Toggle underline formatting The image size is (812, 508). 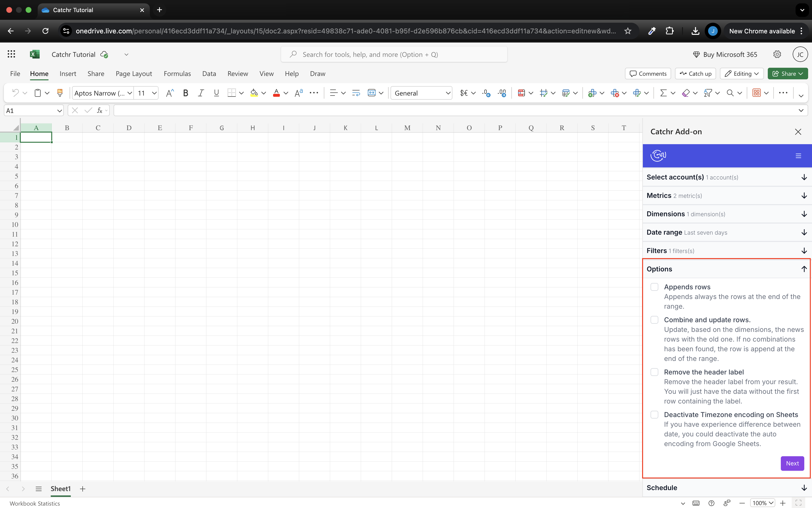click(x=217, y=93)
